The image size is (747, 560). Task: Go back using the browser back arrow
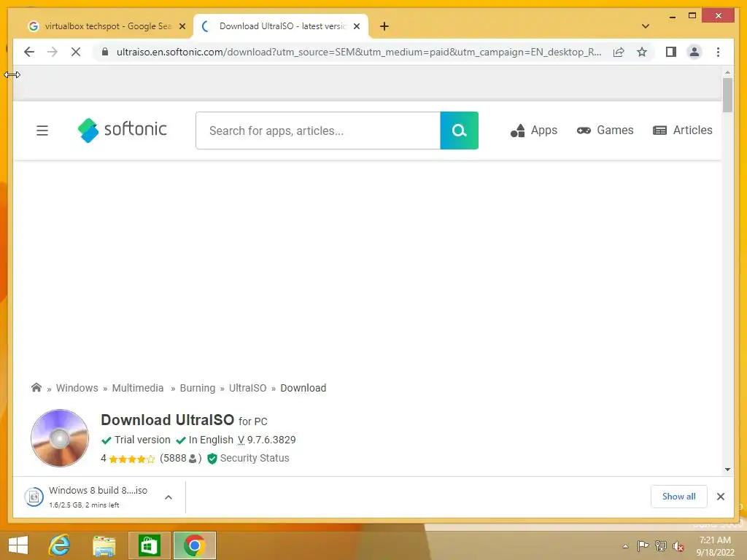[29, 52]
